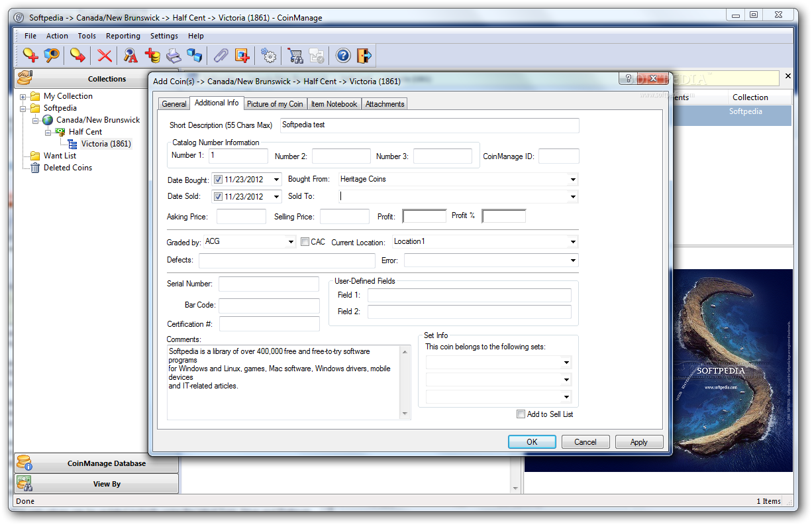Switch to the General tab
The width and height of the screenshot is (812, 525).
(x=174, y=104)
